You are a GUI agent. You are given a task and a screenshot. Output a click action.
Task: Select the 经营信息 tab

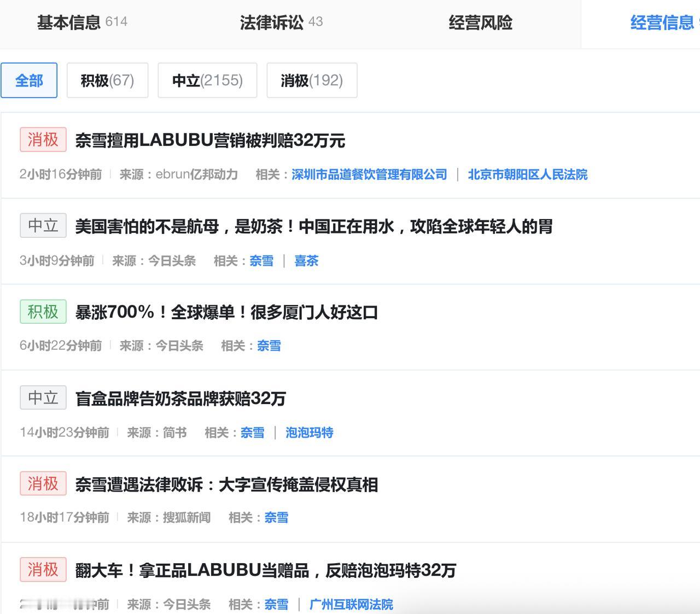point(662,22)
